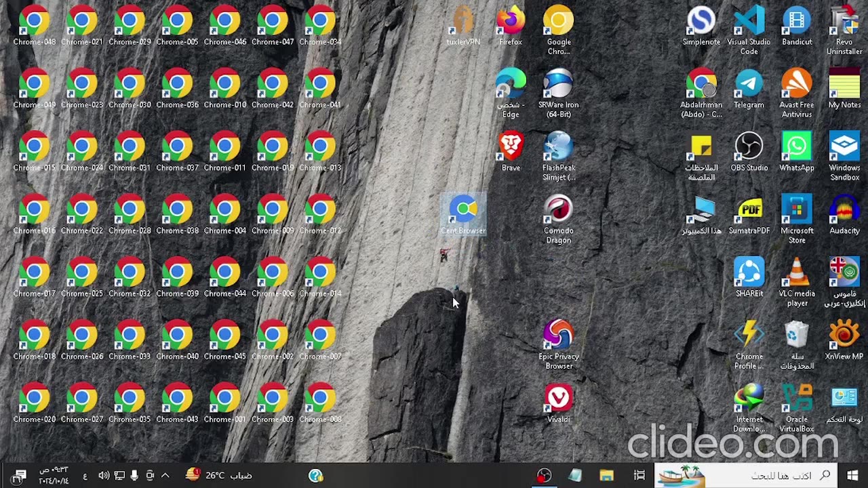The image size is (868, 488).
Task: Select the Vivaldi desktop shortcut
Action: pyautogui.click(x=559, y=404)
